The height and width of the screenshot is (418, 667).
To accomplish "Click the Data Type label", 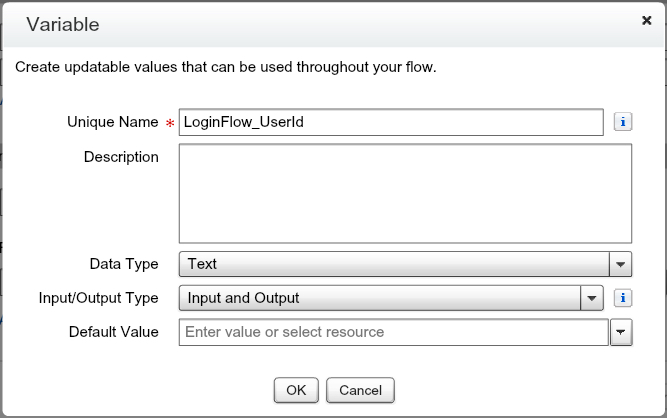I will point(124,264).
